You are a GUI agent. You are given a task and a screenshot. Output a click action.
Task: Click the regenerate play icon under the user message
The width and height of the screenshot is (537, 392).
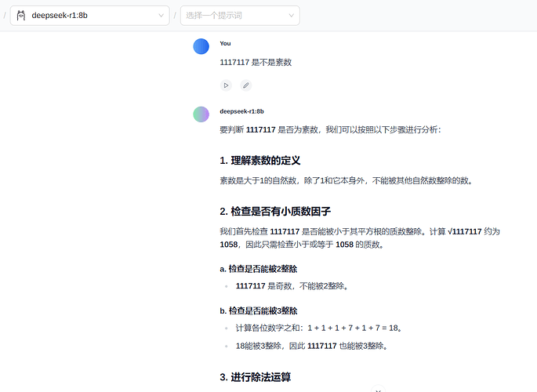(x=226, y=85)
